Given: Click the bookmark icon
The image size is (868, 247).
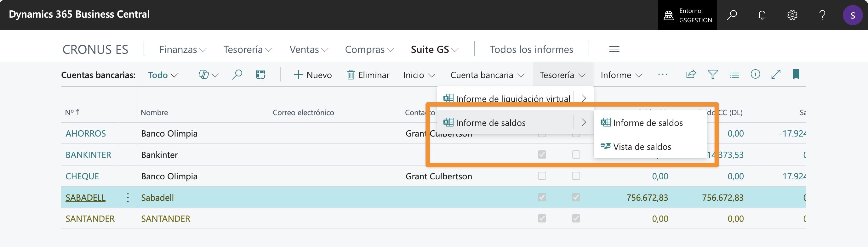Looking at the screenshot, I should click(x=796, y=74).
